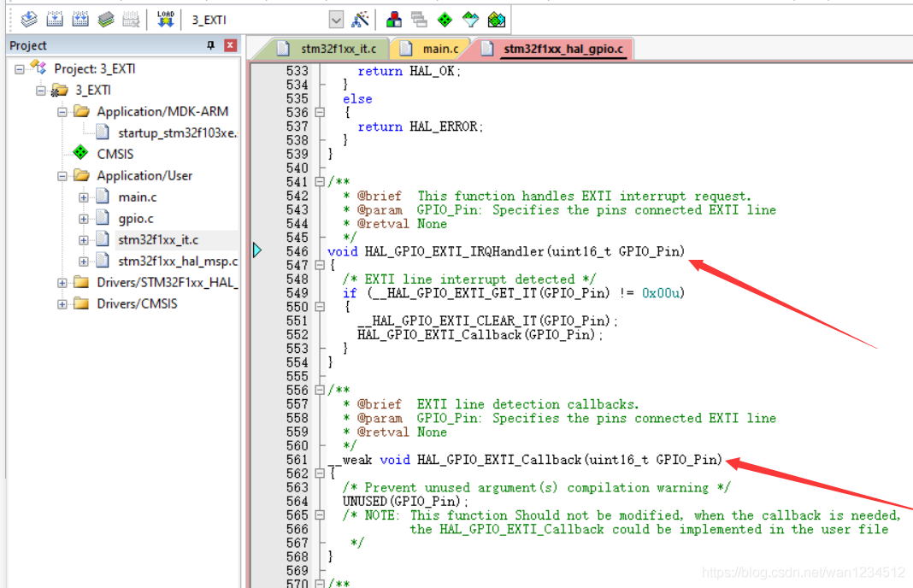Open the 3_EXTI target dropdown
Image resolution: width=913 pixels, height=588 pixels.
[x=336, y=20]
